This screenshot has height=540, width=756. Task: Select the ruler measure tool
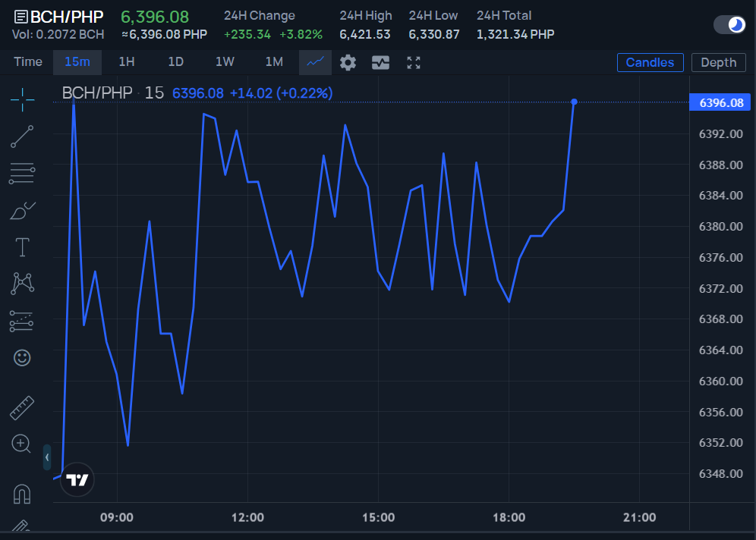tap(22, 408)
